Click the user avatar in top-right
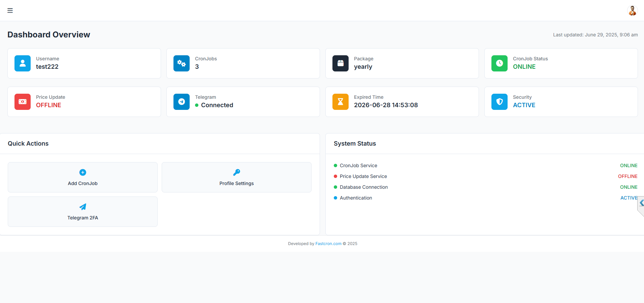 (x=632, y=10)
